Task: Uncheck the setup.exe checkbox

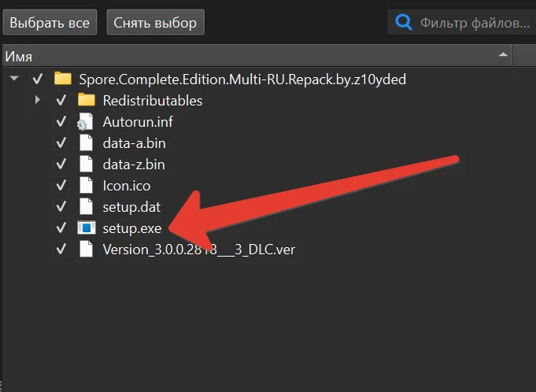Action: coord(61,228)
